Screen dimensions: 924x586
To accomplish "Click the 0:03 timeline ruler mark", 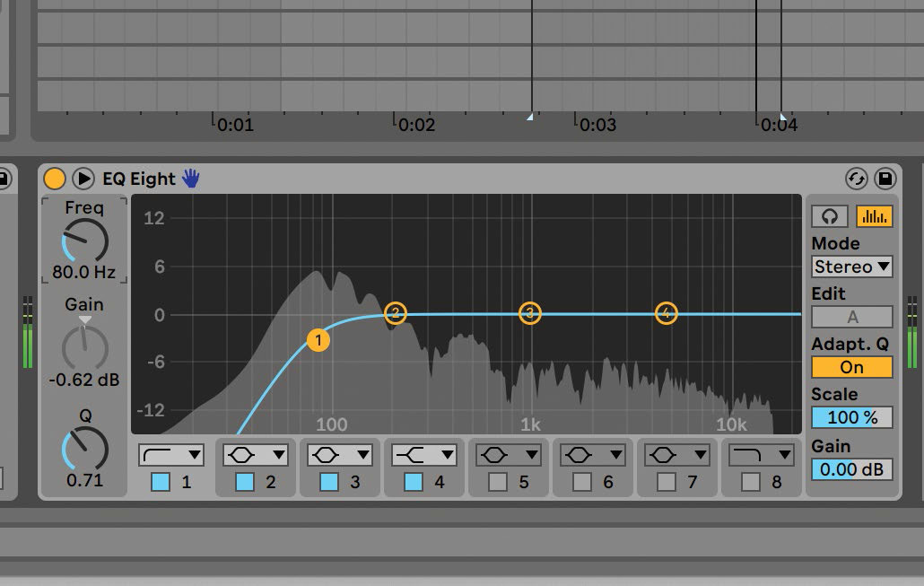I will 597,125.
